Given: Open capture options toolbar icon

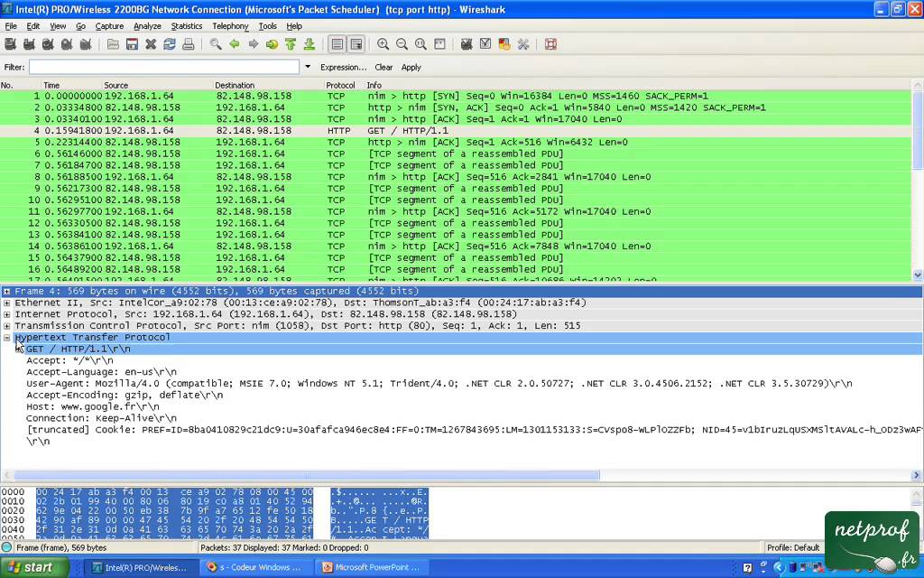Looking at the screenshot, I should (29, 44).
